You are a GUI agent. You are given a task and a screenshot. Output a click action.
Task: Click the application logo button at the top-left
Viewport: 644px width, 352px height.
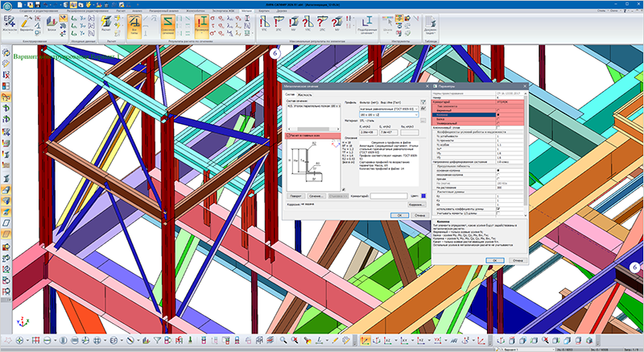tap(7, 6)
